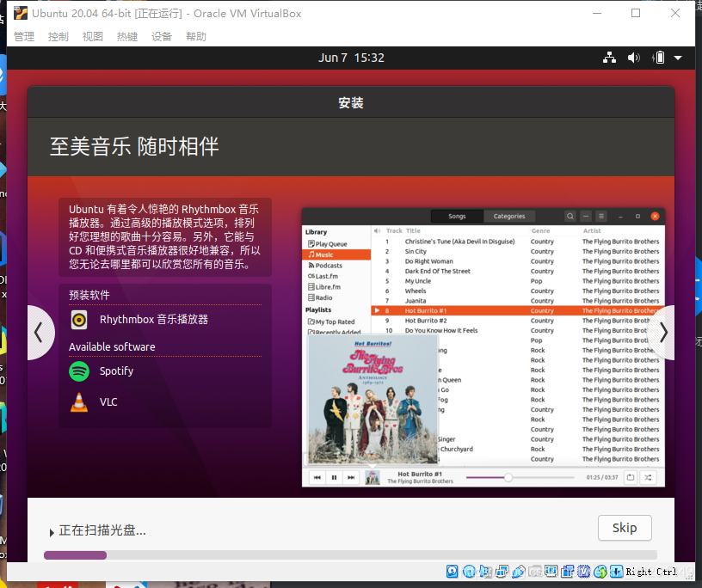This screenshot has width=702, height=588.
Task: Select the Categories tab in Rhythmbox
Action: (x=509, y=216)
